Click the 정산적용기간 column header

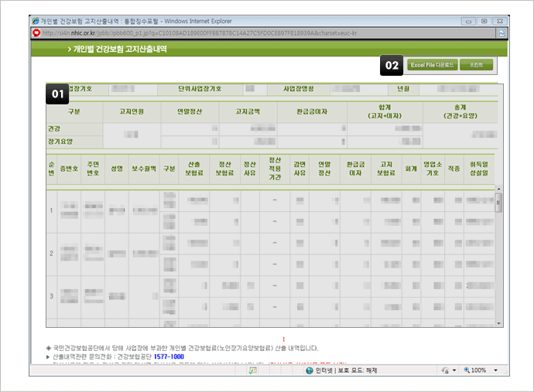pyautogui.click(x=275, y=169)
